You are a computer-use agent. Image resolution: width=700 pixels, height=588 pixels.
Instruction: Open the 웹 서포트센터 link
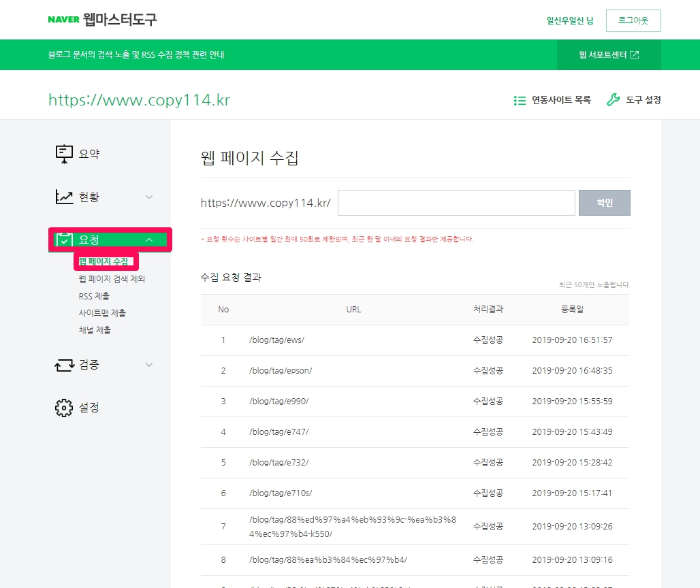pyautogui.click(x=609, y=55)
